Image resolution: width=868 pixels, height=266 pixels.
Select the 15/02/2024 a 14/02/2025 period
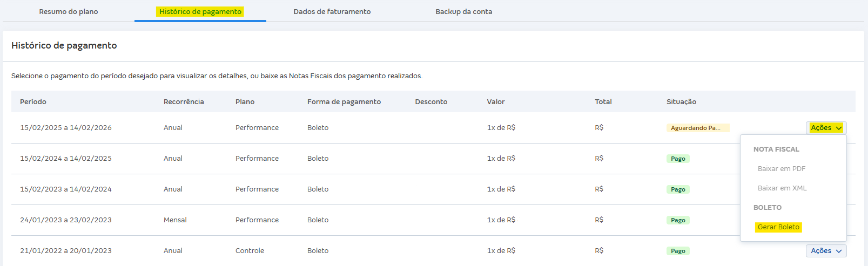pos(66,159)
